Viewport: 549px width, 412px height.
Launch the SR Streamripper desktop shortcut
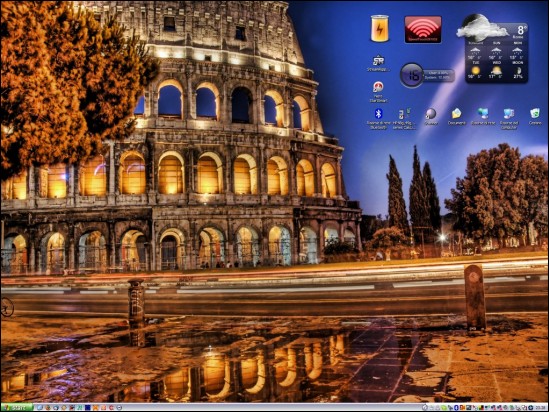pyautogui.click(x=378, y=63)
